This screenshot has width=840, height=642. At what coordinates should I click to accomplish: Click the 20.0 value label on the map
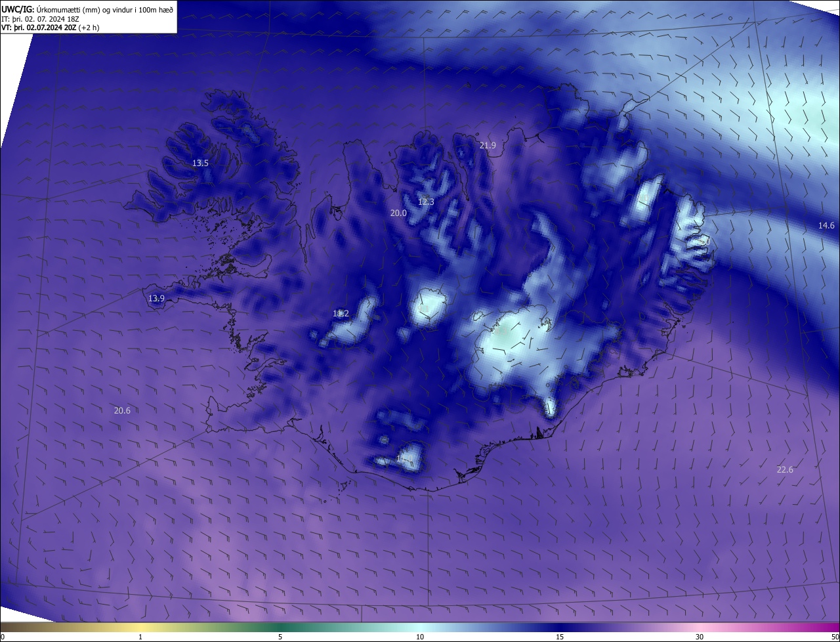[x=398, y=213]
